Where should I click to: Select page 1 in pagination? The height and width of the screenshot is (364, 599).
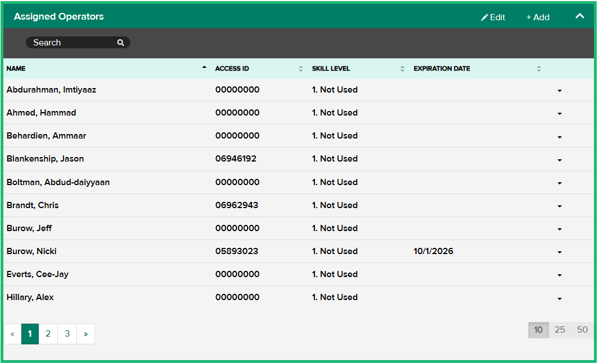point(30,334)
